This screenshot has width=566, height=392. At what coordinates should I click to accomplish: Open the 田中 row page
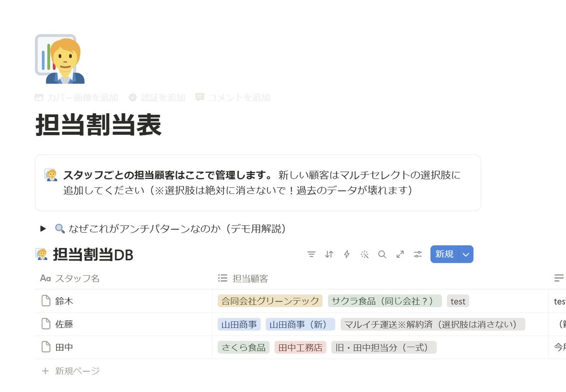(x=64, y=347)
